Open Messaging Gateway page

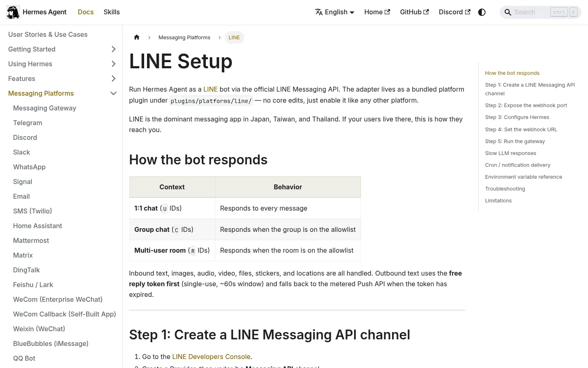[45, 108]
